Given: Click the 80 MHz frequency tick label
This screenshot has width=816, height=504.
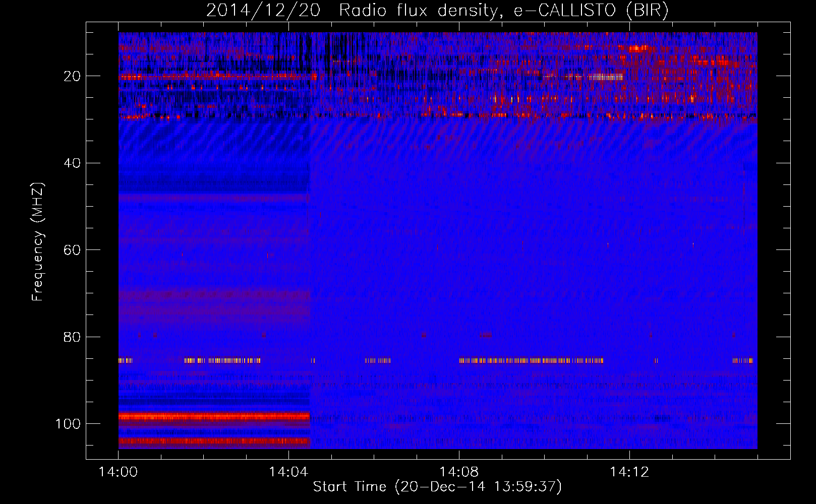Looking at the screenshot, I should (x=72, y=337).
